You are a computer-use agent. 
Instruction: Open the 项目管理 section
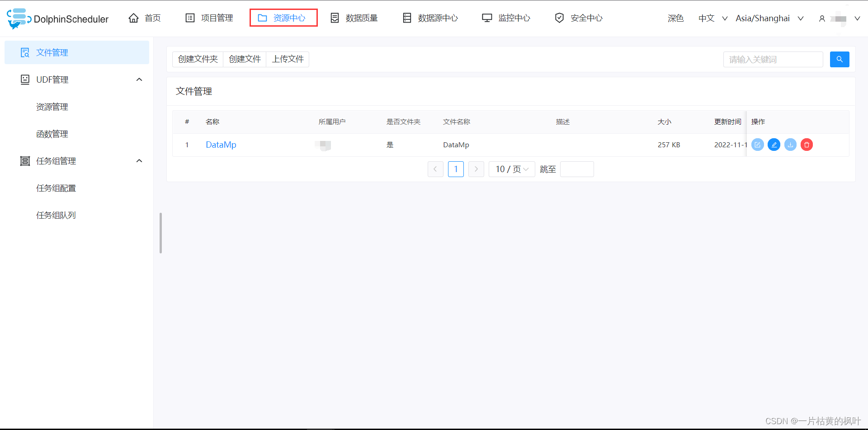[x=209, y=18]
